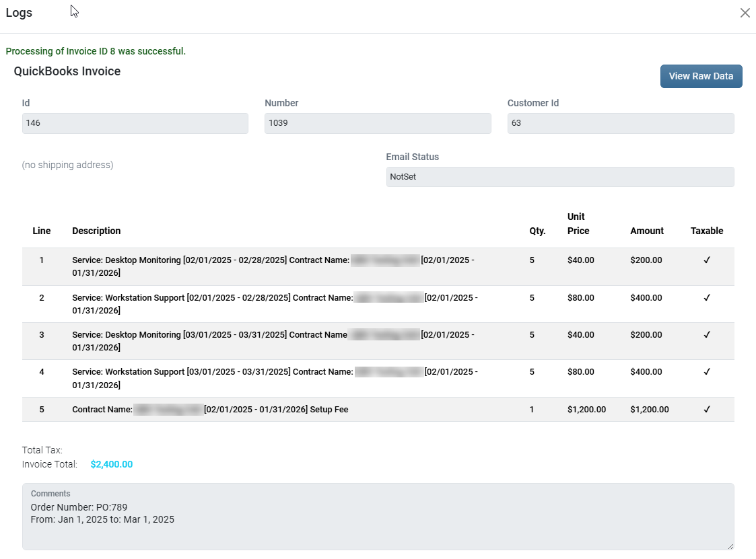Click the $2,400.00 invoice total
The image size is (756, 559).
pyautogui.click(x=111, y=464)
